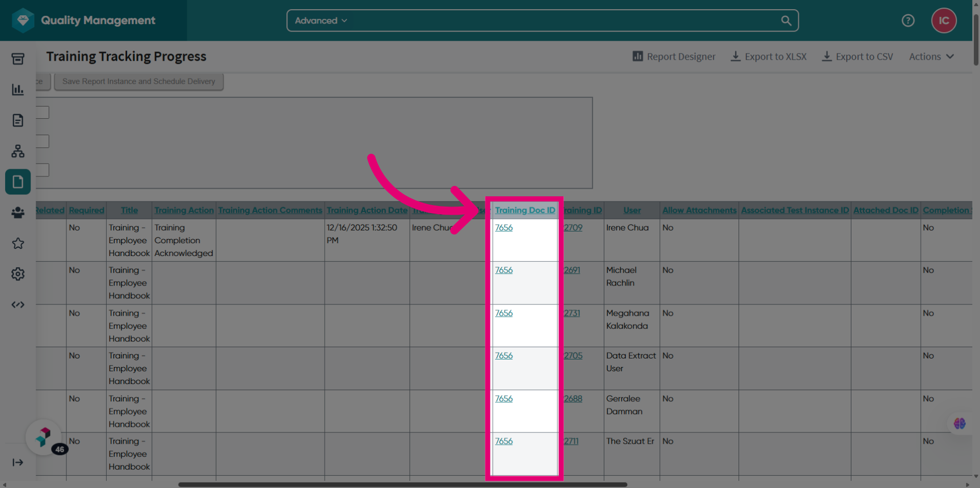This screenshot has width=980, height=488.
Task: Select the Megahana Kalakonda user cell
Action: (x=632, y=326)
